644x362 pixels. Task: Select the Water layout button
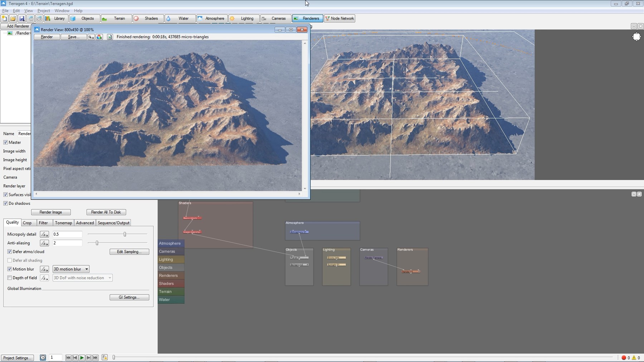[183, 18]
